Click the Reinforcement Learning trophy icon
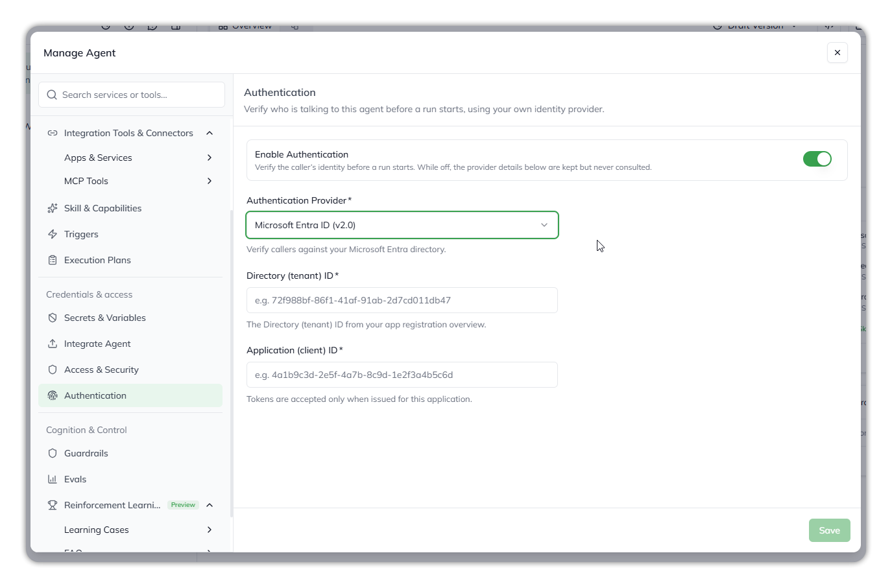892x588 pixels. click(x=53, y=505)
